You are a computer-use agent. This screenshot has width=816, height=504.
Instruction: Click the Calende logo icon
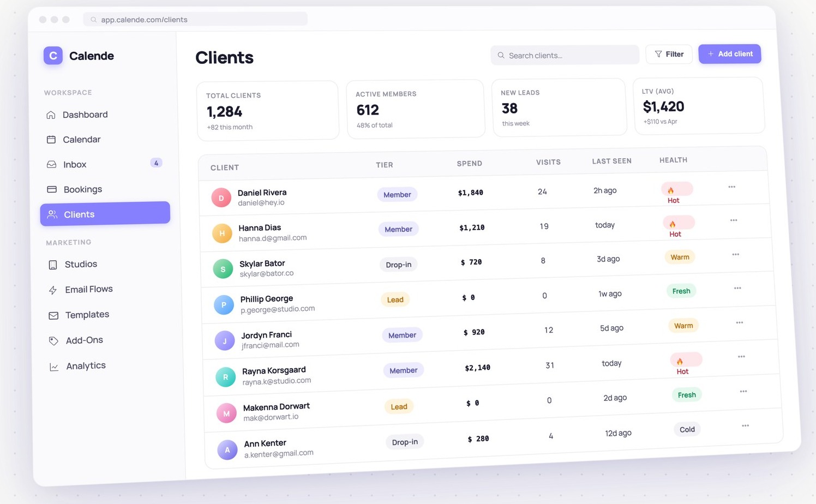(53, 56)
